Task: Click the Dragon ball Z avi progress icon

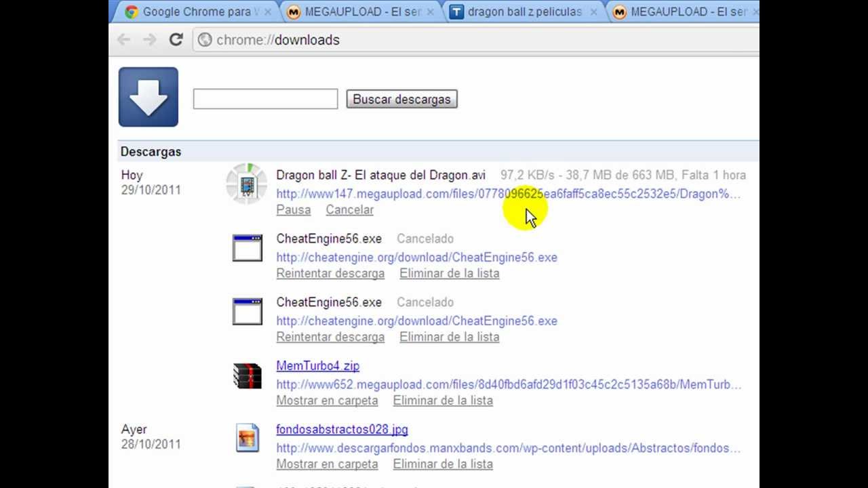Action: 248,184
